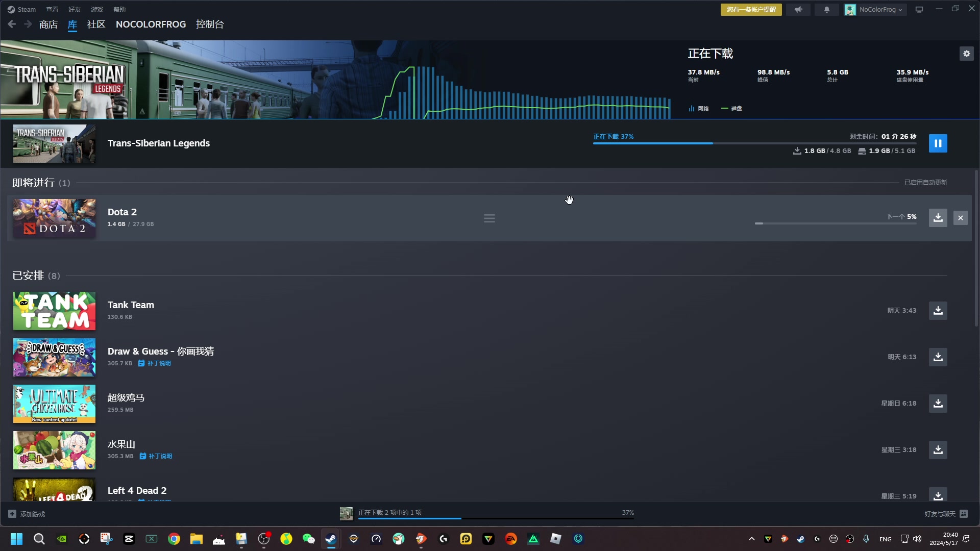This screenshot has height=551, width=980.
Task: Expand the 已安排 queue section
Action: click(35, 275)
